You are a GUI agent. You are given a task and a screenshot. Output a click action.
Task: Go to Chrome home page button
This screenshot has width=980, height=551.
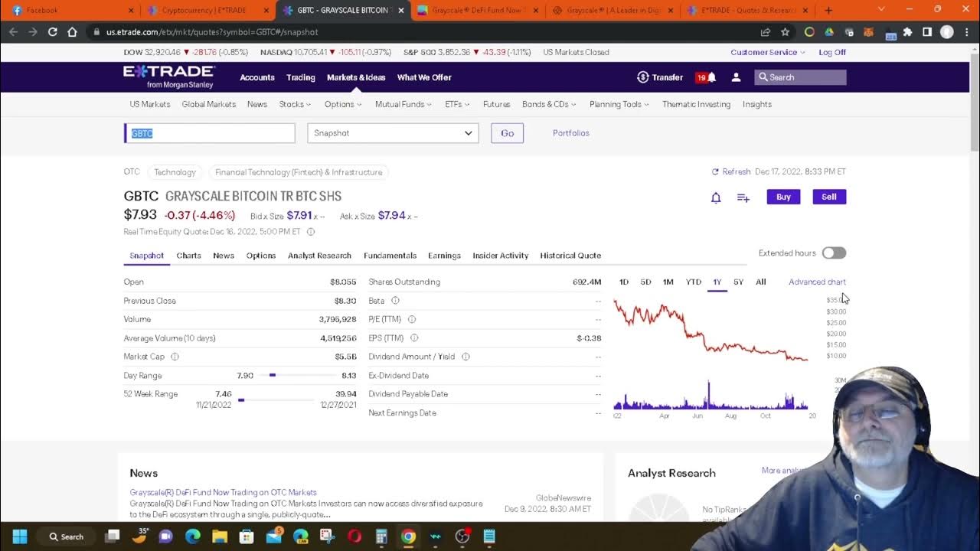(72, 32)
